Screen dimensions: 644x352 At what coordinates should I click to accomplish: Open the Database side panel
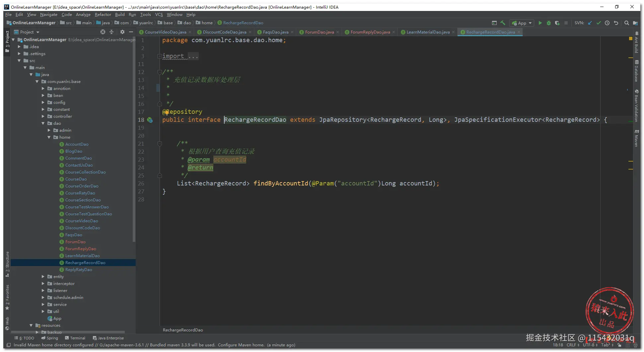click(636, 71)
